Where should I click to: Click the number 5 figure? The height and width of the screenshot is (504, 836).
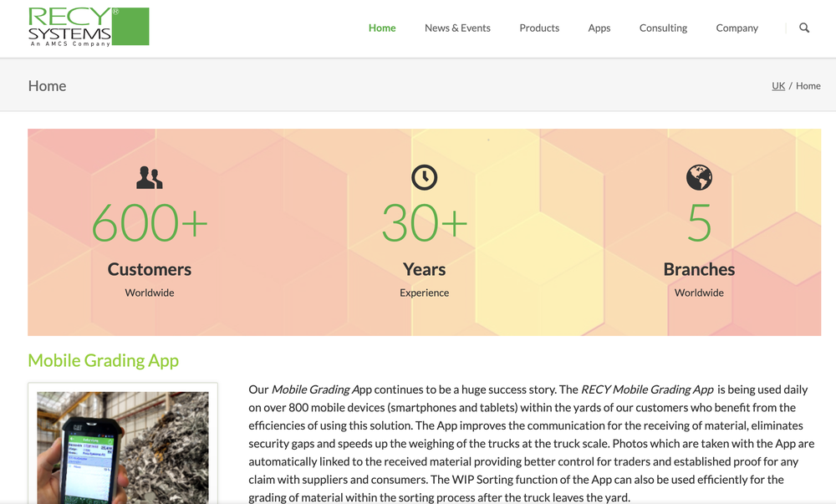coord(699,222)
